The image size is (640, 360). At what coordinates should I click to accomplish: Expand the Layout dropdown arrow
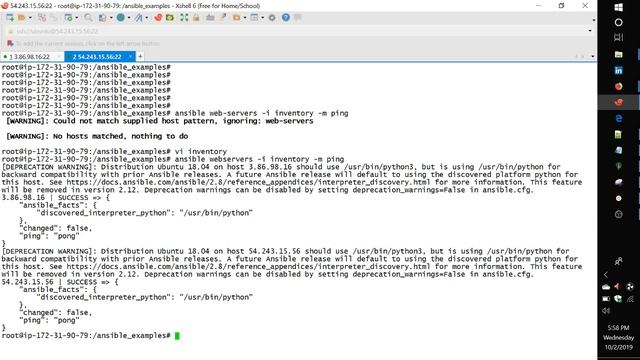tap(262, 18)
